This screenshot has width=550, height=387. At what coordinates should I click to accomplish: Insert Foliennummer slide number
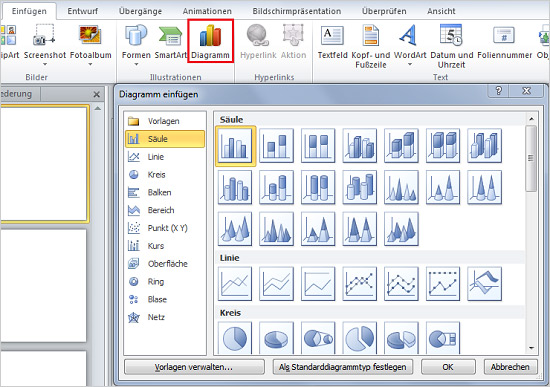pos(504,41)
